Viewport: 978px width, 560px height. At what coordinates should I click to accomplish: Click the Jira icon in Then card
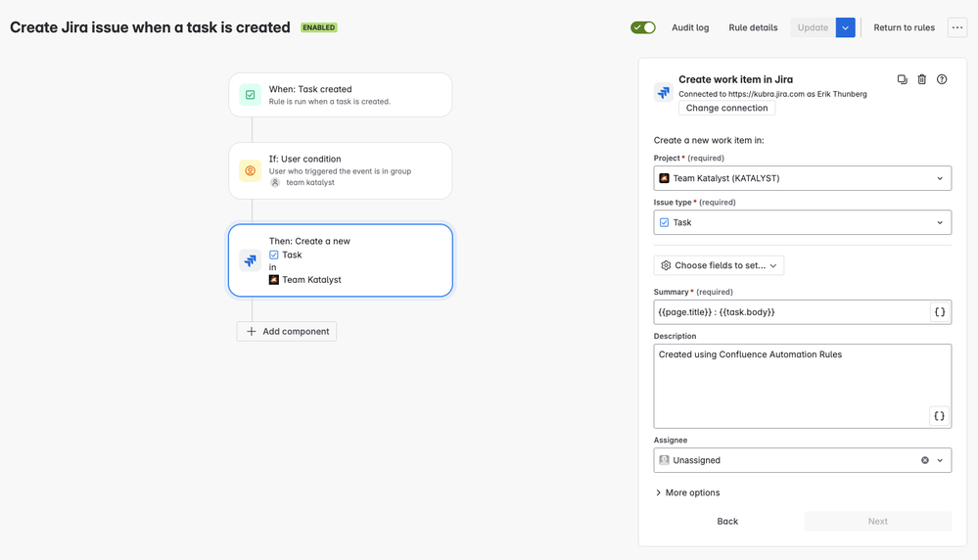(x=250, y=260)
